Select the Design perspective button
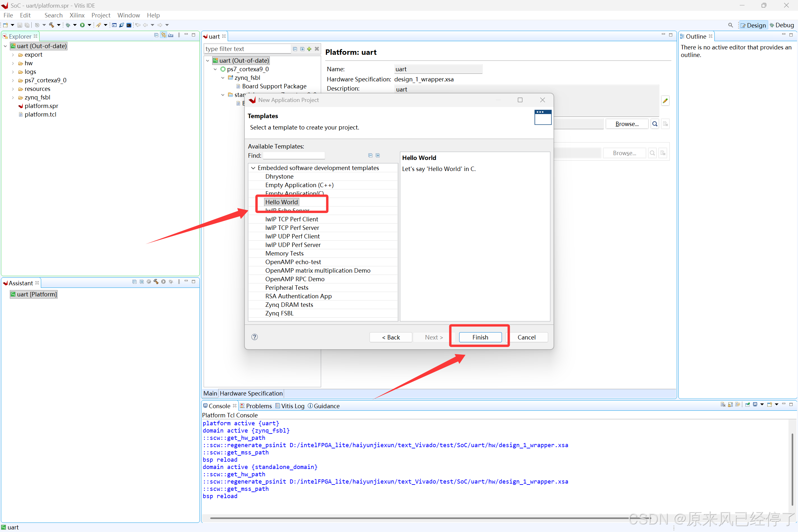 coord(753,25)
